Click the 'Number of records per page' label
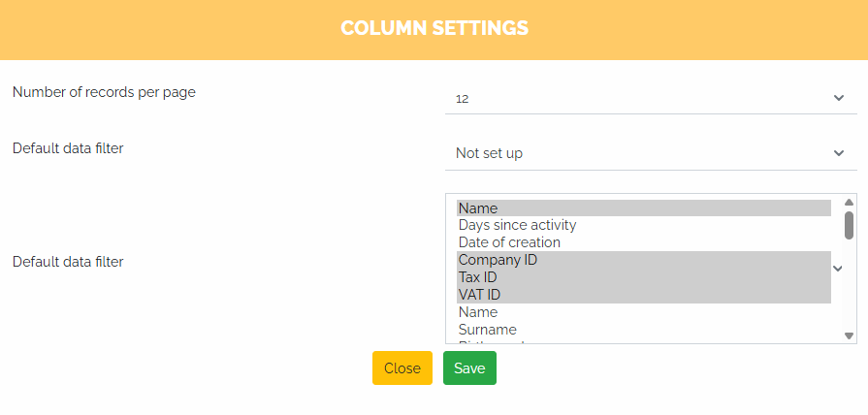868x415 pixels. pyautogui.click(x=104, y=92)
